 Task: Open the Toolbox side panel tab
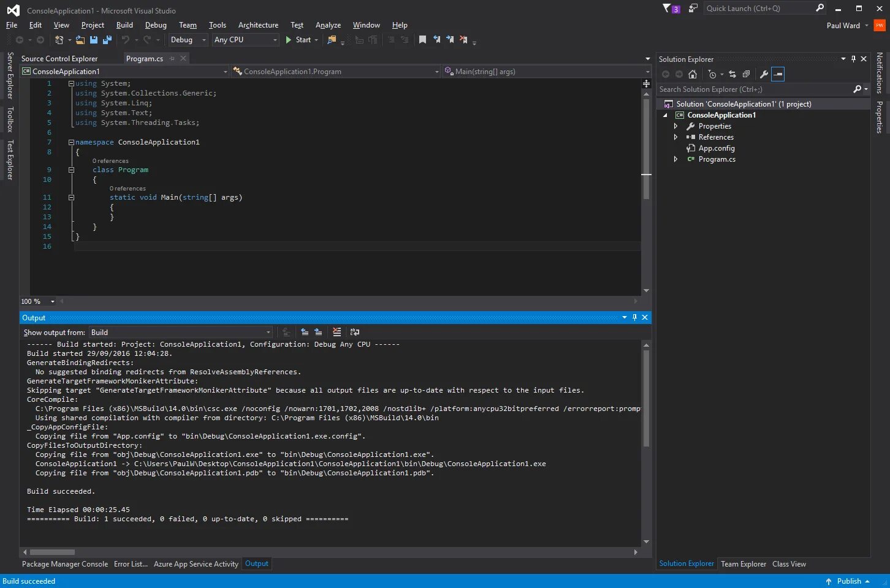click(10, 119)
